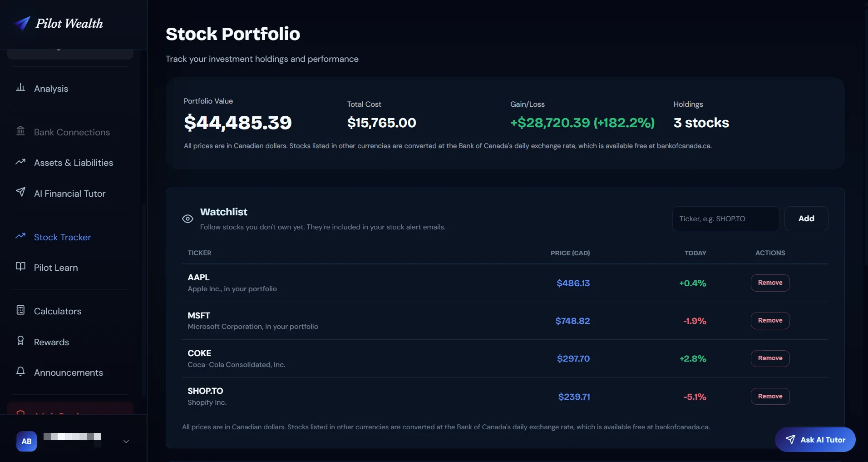The height and width of the screenshot is (462, 868).
Task: Click the Add watchlist button
Action: click(x=806, y=219)
